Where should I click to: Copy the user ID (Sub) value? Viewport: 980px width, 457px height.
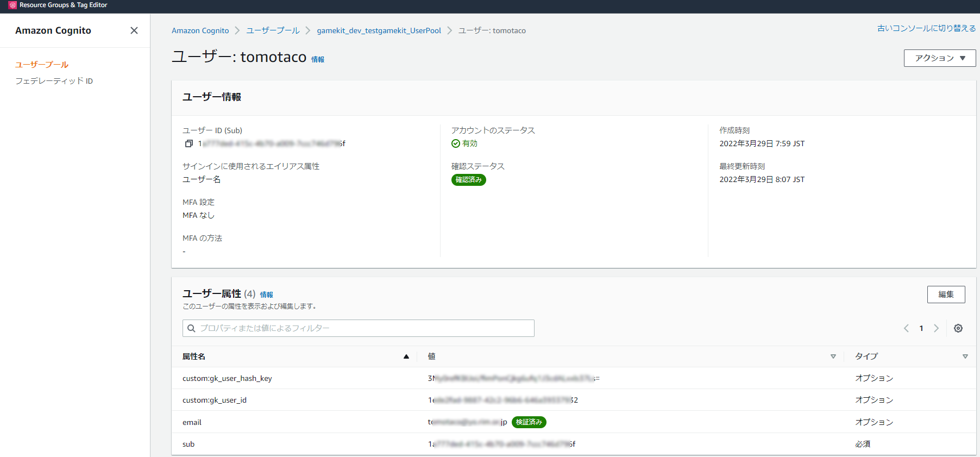pyautogui.click(x=189, y=143)
